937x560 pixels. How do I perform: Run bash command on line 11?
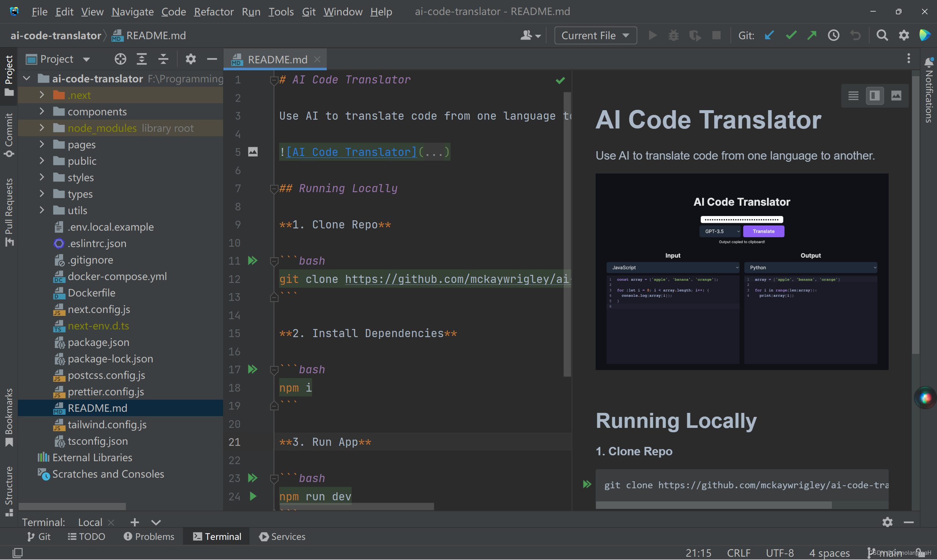pyautogui.click(x=252, y=260)
